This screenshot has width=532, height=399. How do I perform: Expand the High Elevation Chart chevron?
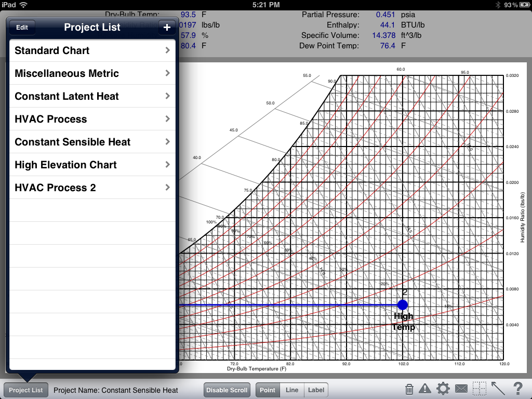click(x=167, y=165)
